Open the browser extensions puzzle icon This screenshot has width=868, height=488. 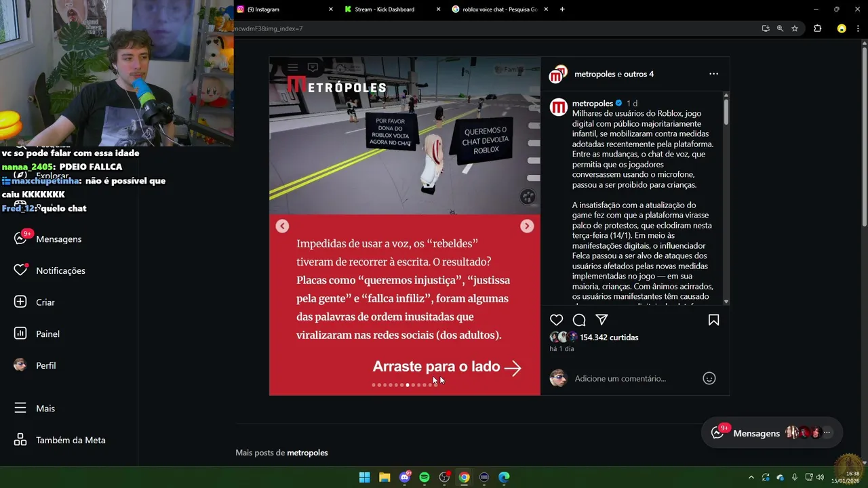[x=817, y=28]
